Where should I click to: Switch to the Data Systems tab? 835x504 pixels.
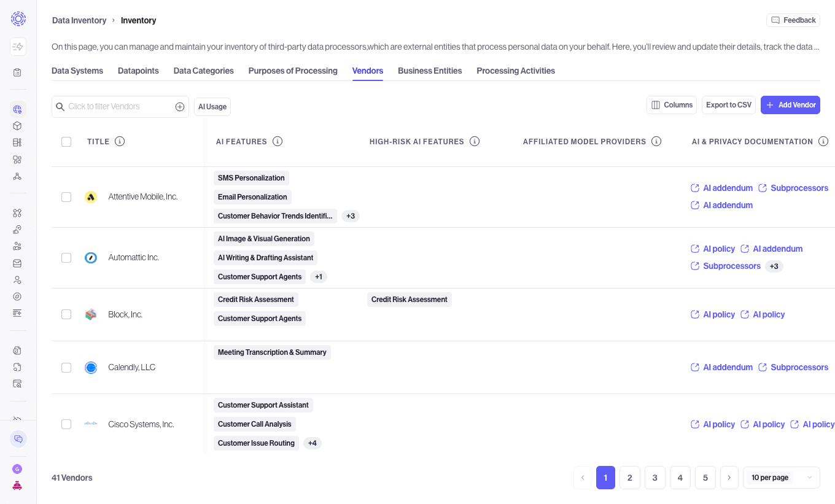(x=77, y=71)
